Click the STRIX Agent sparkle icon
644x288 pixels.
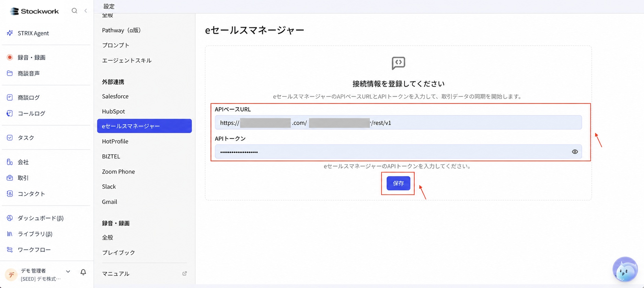click(10, 33)
